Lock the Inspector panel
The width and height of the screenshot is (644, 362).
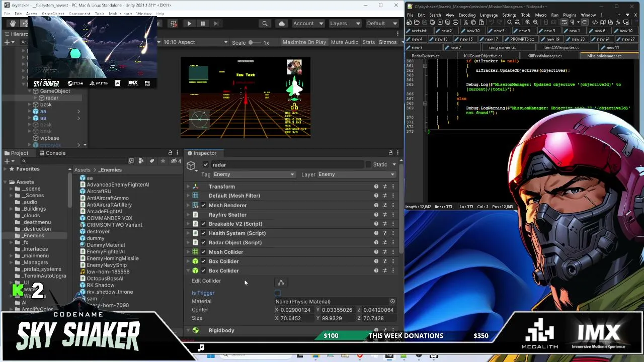coord(390,153)
